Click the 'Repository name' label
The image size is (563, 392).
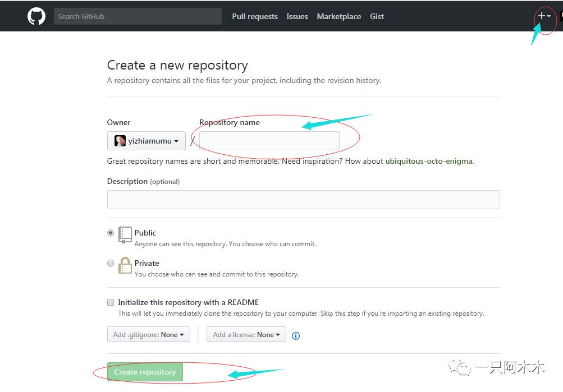pos(230,123)
